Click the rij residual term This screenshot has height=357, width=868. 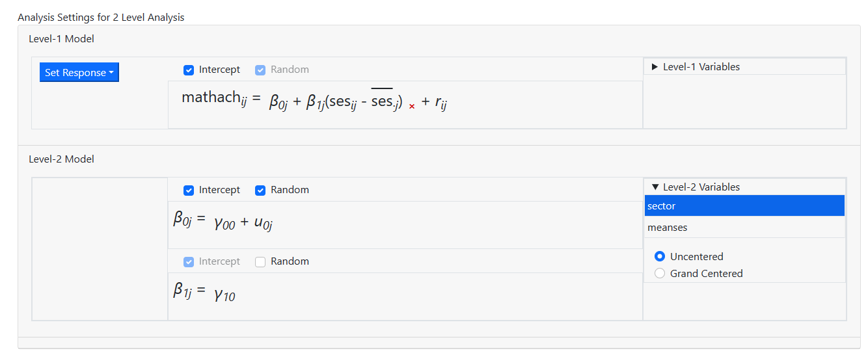point(441,102)
